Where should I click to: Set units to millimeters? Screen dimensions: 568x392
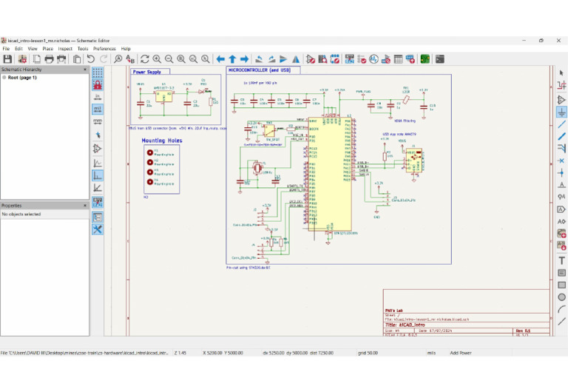click(98, 121)
